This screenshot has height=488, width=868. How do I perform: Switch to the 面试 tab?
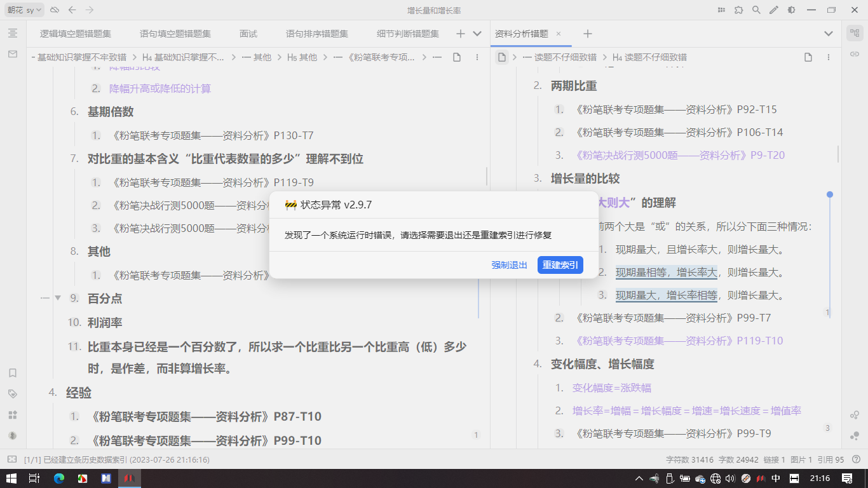point(248,34)
